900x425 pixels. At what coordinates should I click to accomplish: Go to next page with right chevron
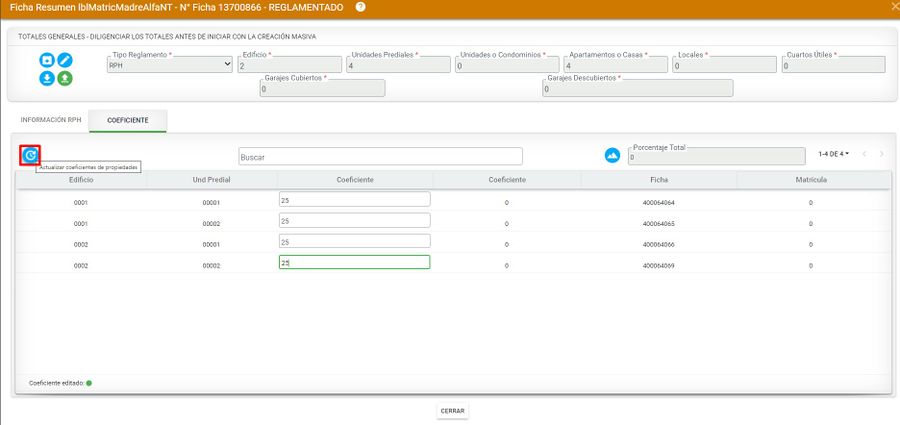pyautogui.click(x=881, y=154)
